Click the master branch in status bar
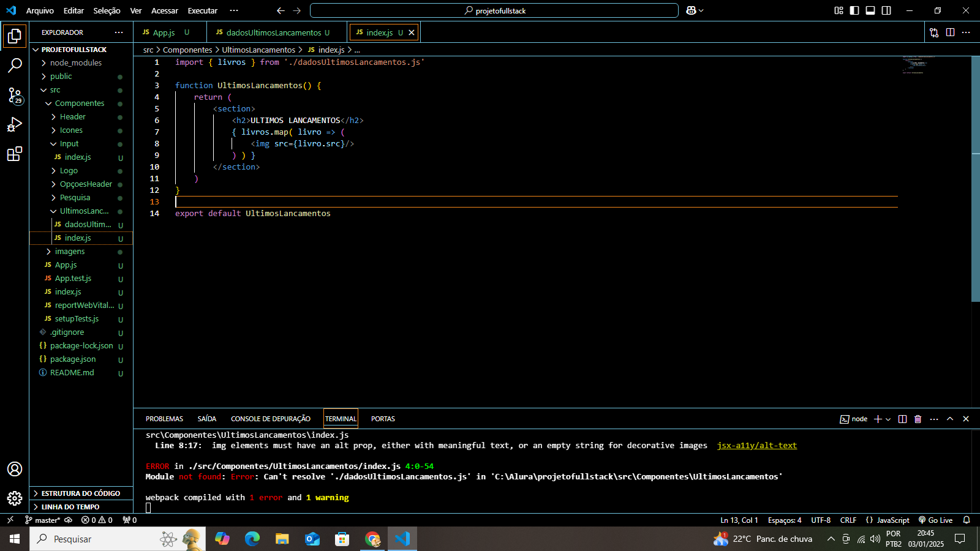The image size is (980, 551). 43,520
